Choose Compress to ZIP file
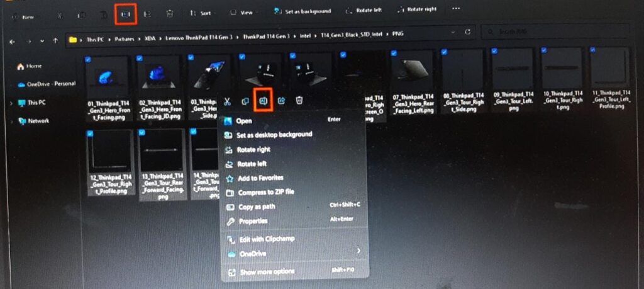This screenshot has height=289, width=644. 293,193
